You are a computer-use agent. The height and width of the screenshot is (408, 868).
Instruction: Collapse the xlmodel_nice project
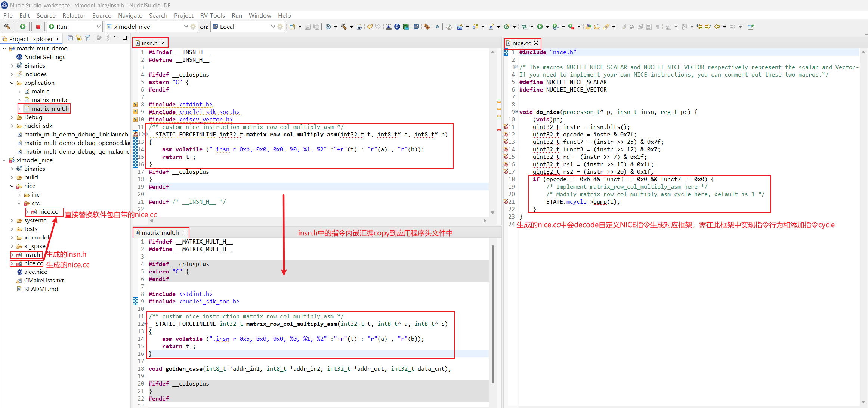[4, 160]
